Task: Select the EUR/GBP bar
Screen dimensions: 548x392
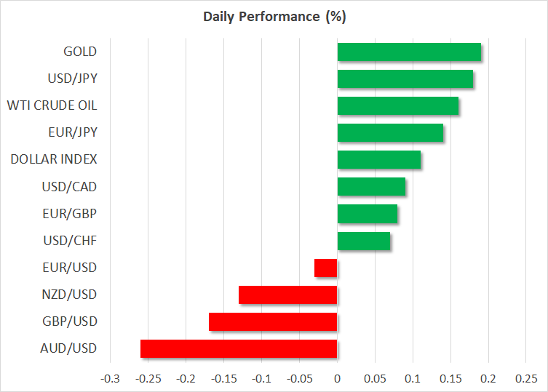Action: point(368,214)
